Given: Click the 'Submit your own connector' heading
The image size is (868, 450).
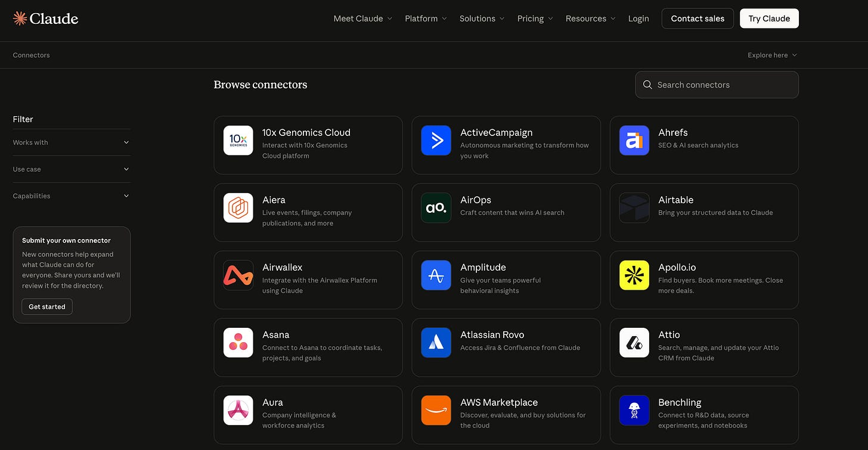Looking at the screenshot, I should click(66, 241).
